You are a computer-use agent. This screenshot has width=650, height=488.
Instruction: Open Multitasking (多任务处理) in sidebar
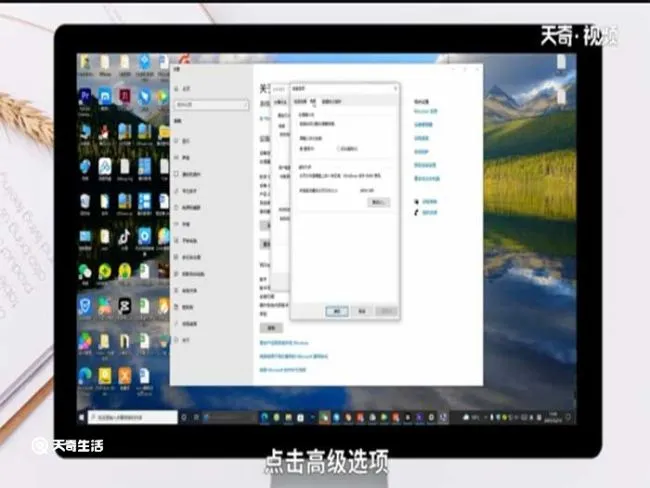(188, 257)
